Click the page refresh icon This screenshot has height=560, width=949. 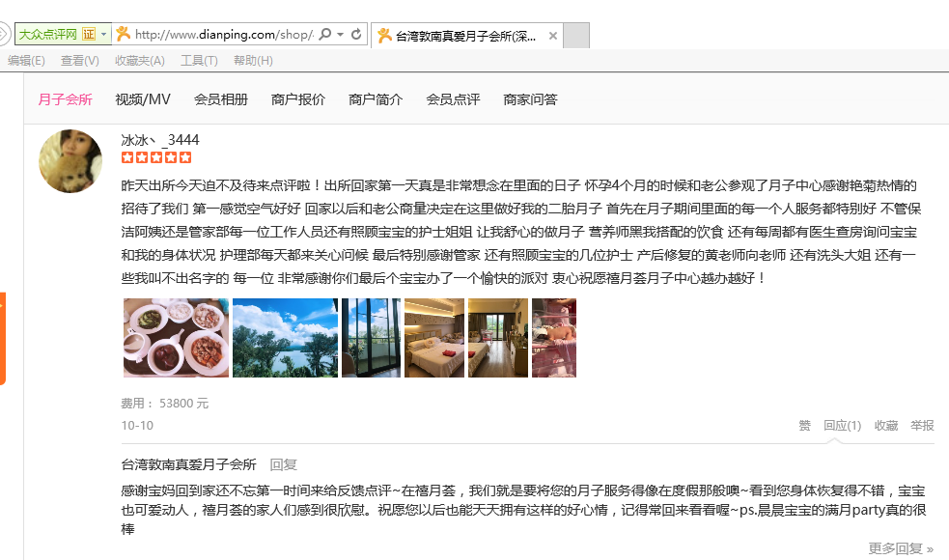[356, 34]
